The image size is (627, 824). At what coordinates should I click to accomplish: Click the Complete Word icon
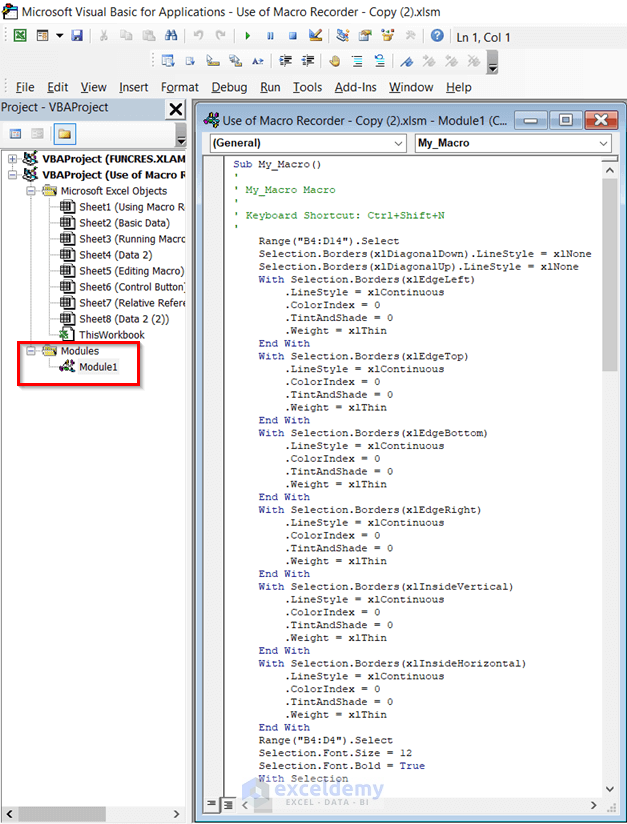coord(258,61)
